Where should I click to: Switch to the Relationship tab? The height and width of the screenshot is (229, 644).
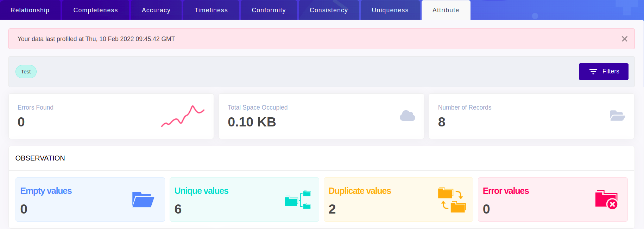30,10
